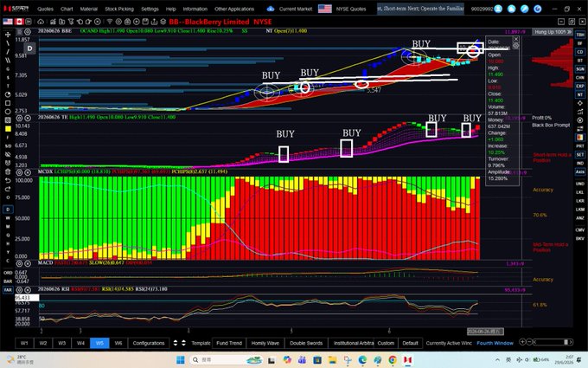
Task: Click the zoom out minus icon at the bottom right
Action: click(x=529, y=342)
